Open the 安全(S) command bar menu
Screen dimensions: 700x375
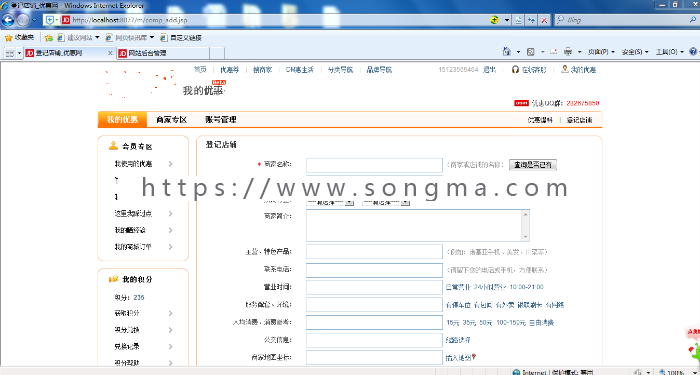[x=635, y=52]
